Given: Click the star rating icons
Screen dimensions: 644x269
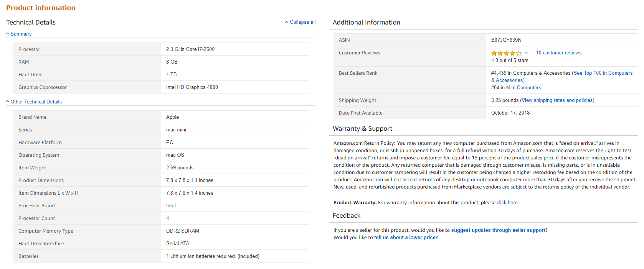Looking at the screenshot, I should 506,53.
